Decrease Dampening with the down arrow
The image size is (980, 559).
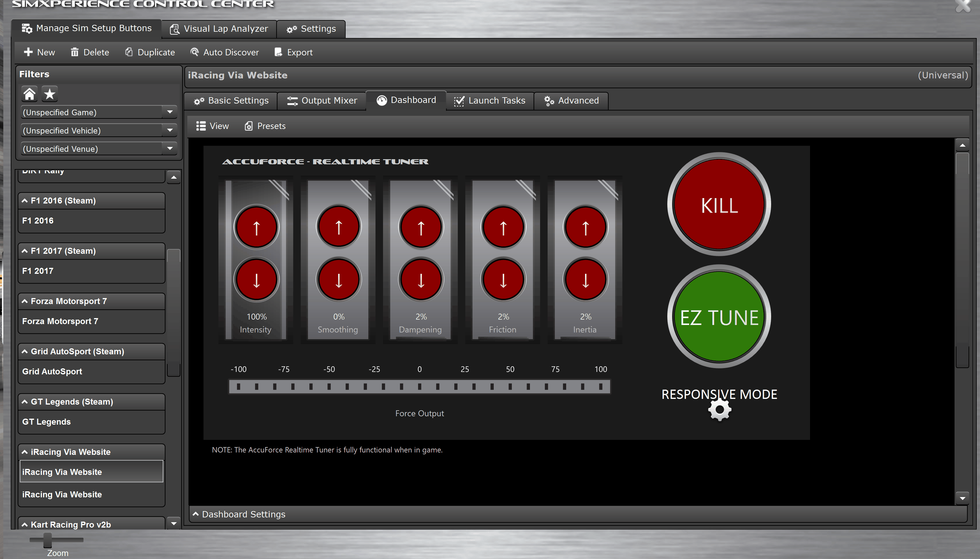point(421,279)
